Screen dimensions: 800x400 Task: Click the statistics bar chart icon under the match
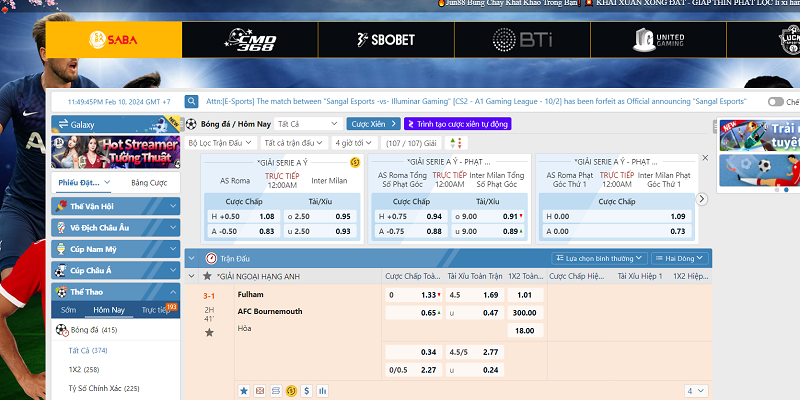322,391
